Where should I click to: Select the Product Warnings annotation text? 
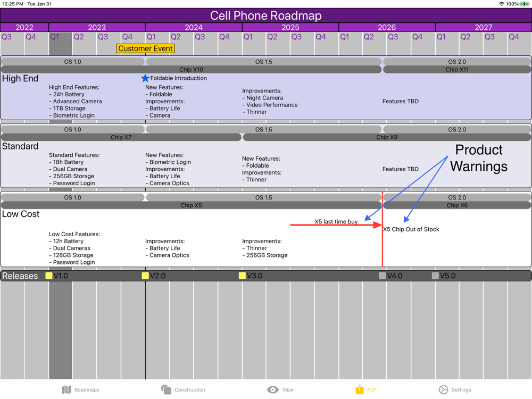coord(479,158)
